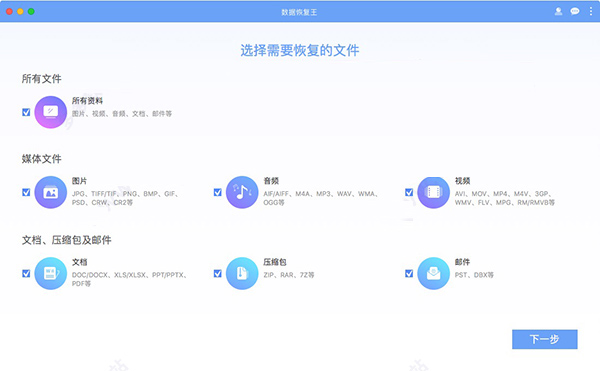Click the 邮件 label text

click(462, 262)
